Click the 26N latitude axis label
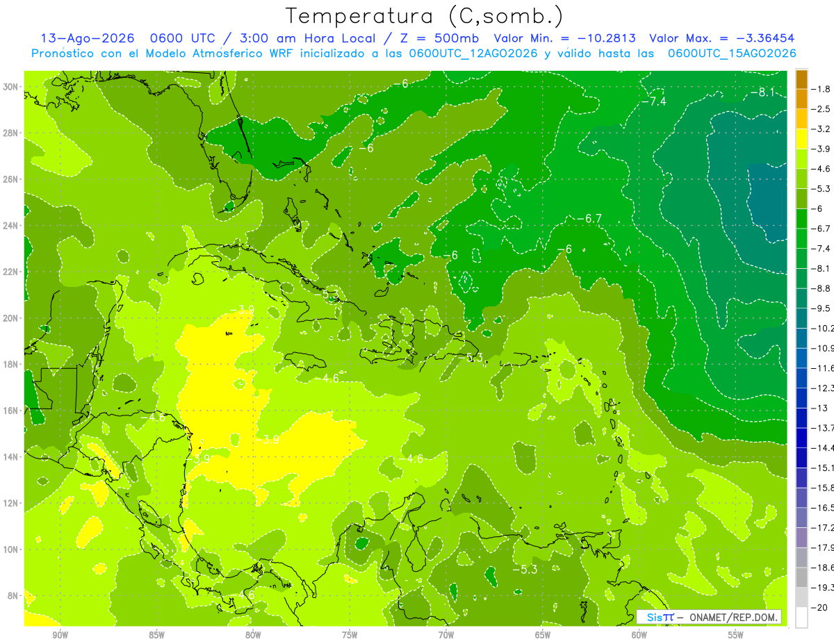 pos(12,179)
